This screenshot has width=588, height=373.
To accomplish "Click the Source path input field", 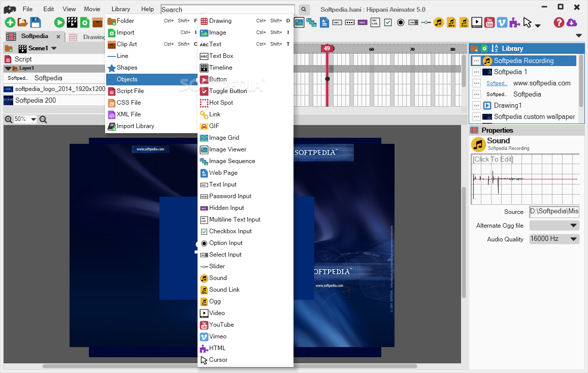I will tap(554, 211).
